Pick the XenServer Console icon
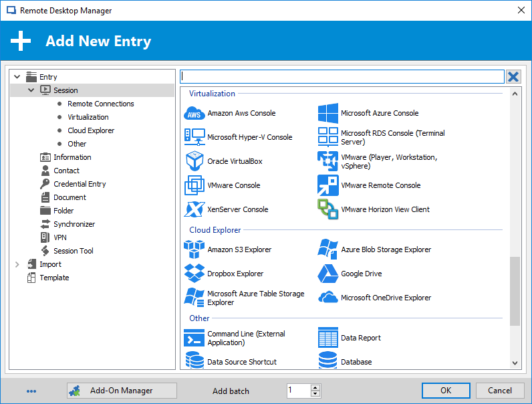Image resolution: width=532 pixels, height=404 pixels. 194,209
